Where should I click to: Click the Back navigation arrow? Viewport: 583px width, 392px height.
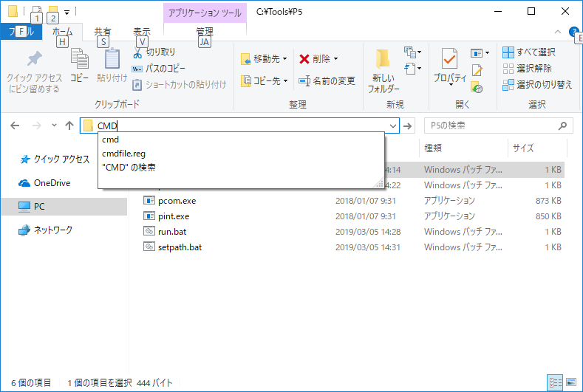click(x=15, y=125)
